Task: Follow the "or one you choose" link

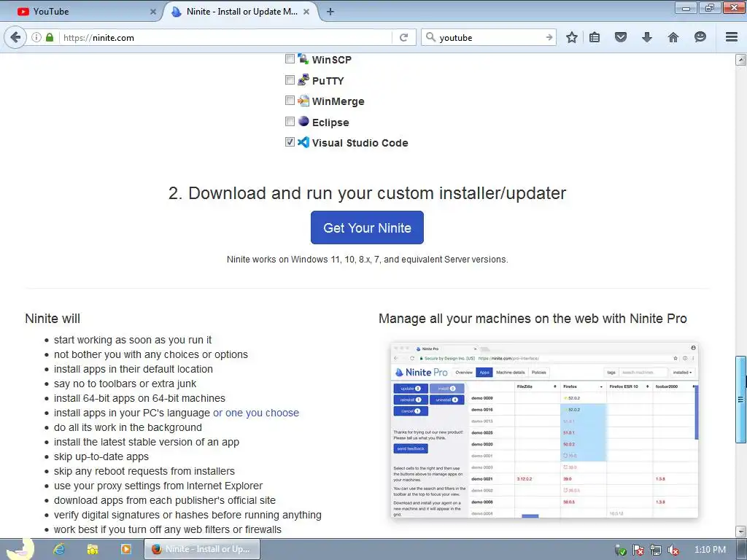Action: (x=256, y=413)
